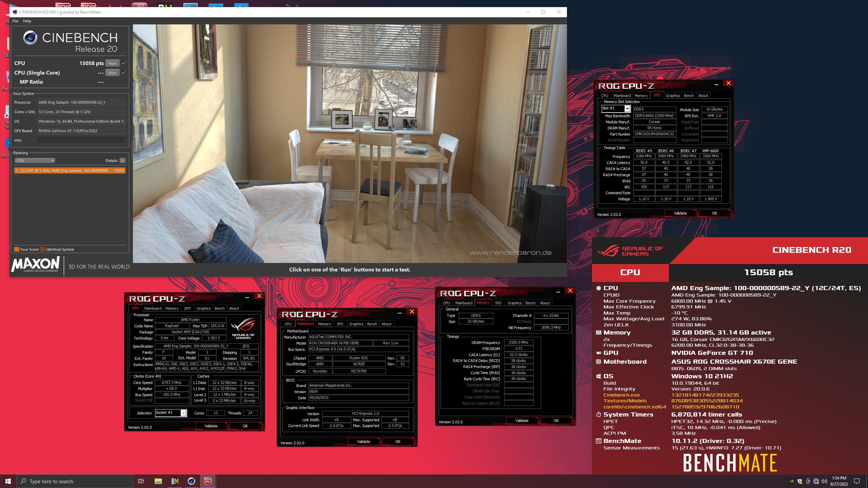Open the Mainboard tab in the CPU-Z SPD window
The height and width of the screenshot is (488, 868).
coord(622,96)
